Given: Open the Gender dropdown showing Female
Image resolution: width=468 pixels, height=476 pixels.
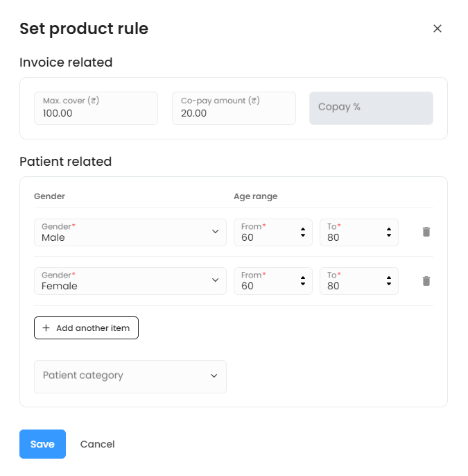Looking at the screenshot, I should (x=130, y=281).
